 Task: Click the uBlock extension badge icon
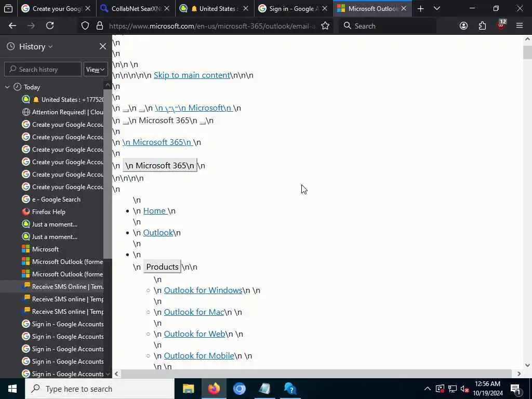501,25
